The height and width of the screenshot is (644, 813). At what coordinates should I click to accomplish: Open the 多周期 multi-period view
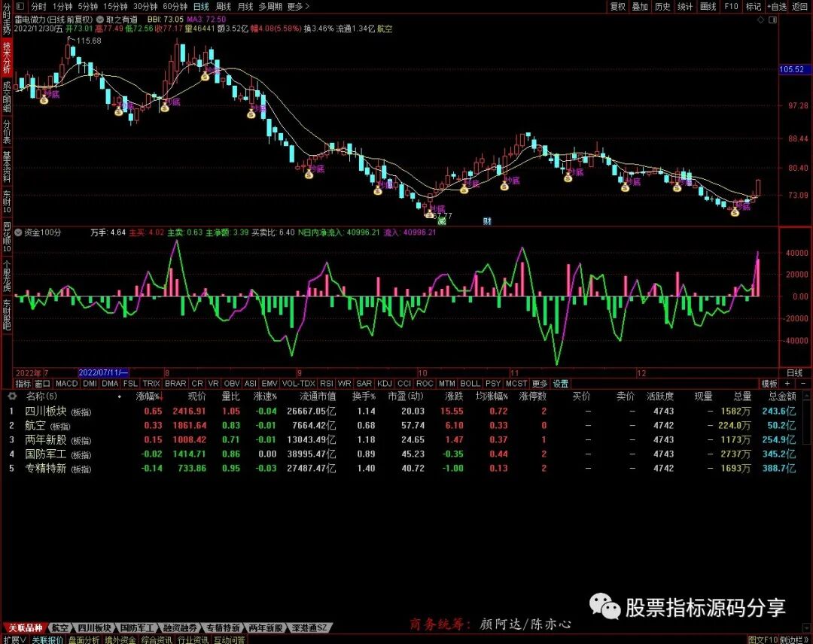click(270, 6)
